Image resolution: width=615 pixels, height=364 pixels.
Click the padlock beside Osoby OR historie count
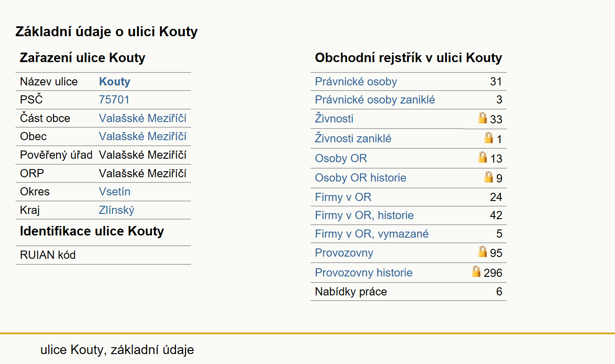[489, 177]
